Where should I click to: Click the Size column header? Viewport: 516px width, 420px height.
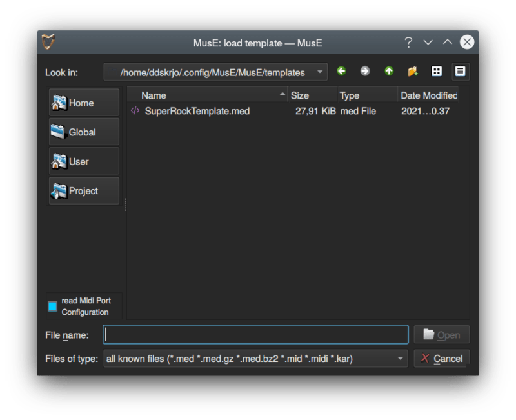pos(301,95)
